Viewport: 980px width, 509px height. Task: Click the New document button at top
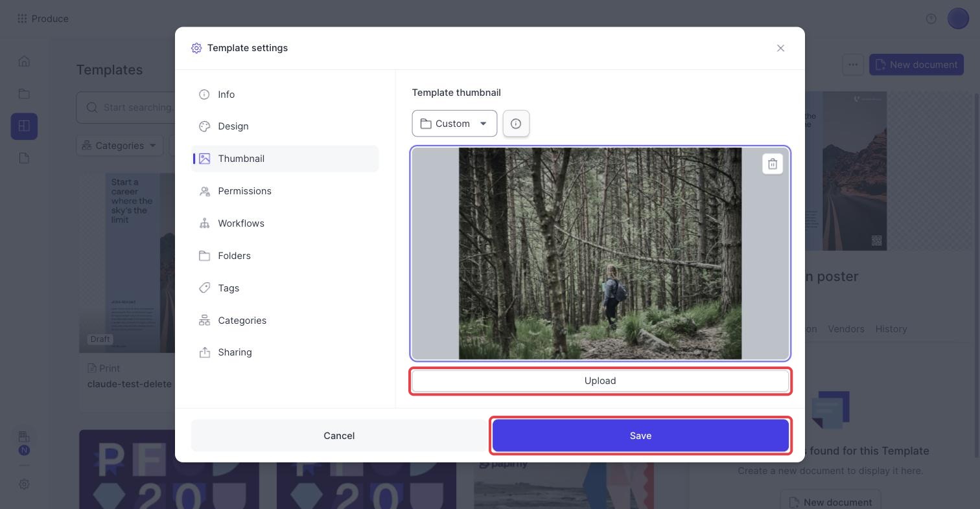(x=916, y=65)
